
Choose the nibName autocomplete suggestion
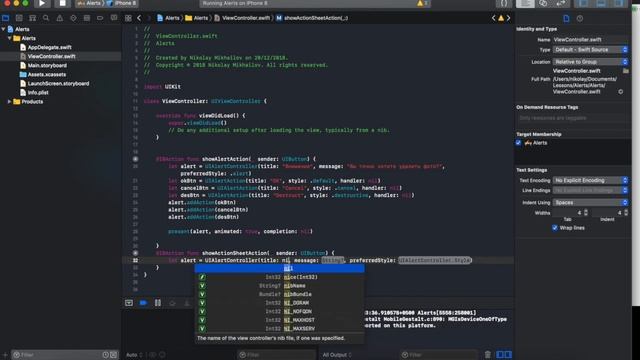pyautogui.click(x=279, y=286)
